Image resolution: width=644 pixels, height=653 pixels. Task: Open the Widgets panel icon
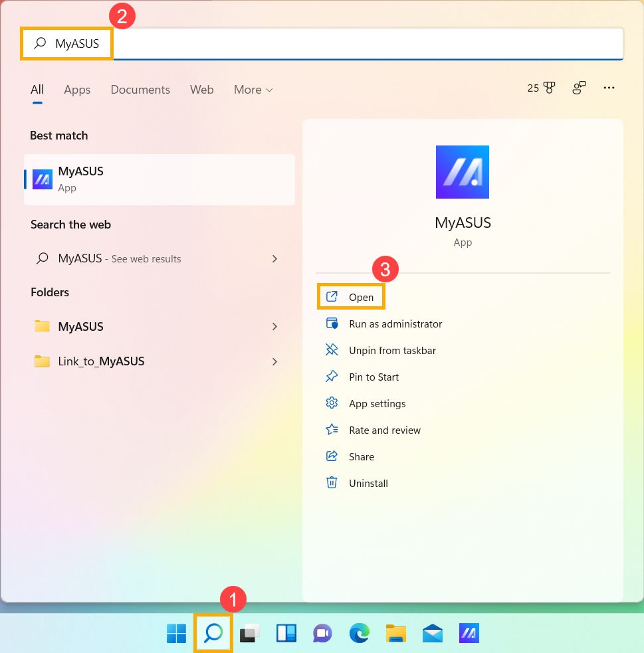coord(286,634)
